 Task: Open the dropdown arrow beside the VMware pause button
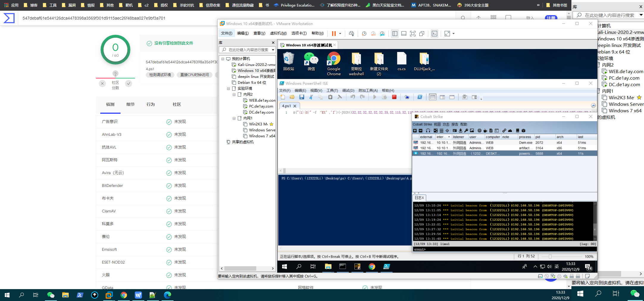click(340, 34)
